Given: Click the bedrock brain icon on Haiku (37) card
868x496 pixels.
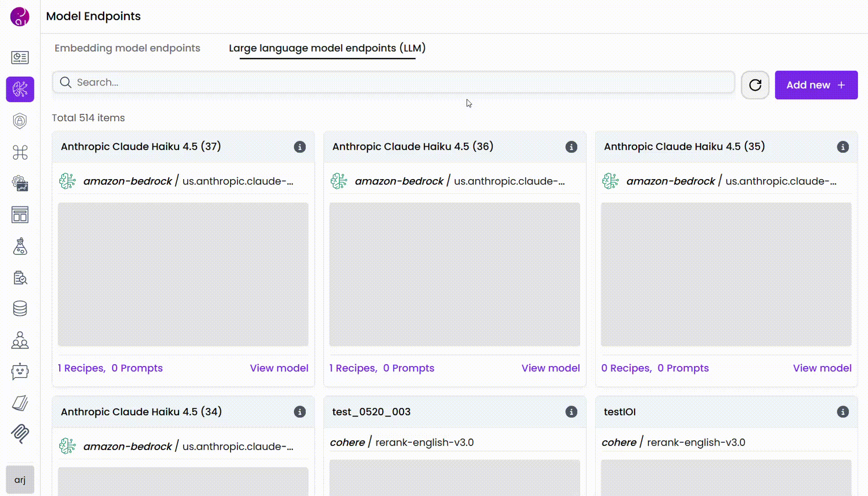Looking at the screenshot, I should point(68,181).
